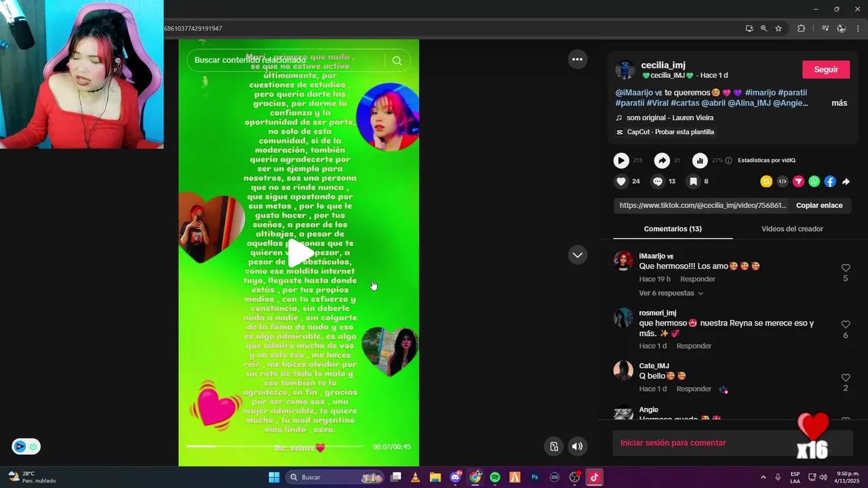The width and height of the screenshot is (868, 488).
Task: Share to WhatsApp icon
Action: point(814,182)
